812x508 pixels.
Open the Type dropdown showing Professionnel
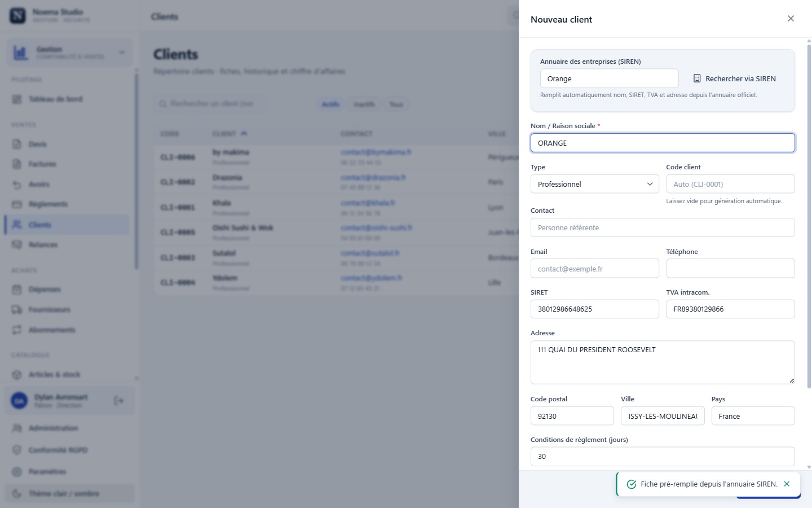point(594,184)
